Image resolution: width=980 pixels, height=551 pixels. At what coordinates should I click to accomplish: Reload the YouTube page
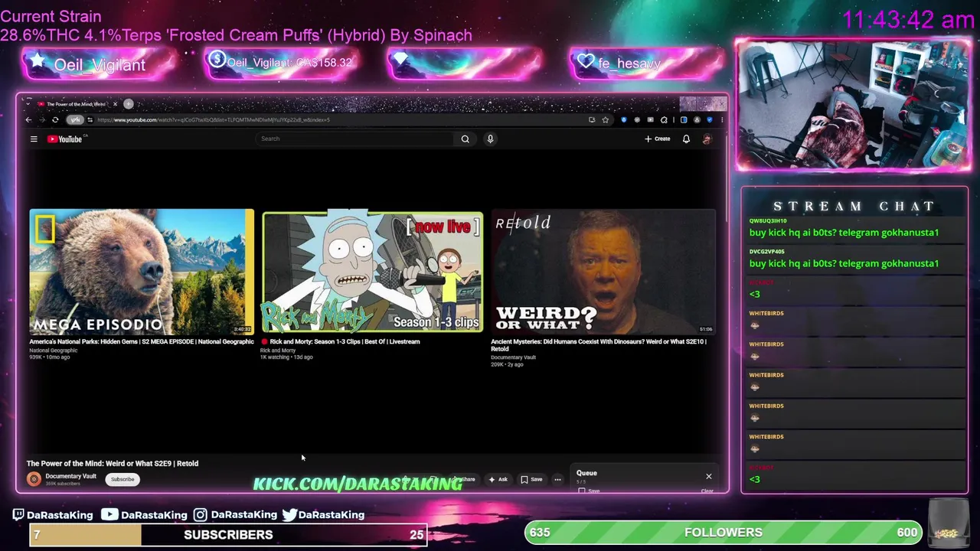[x=55, y=119]
